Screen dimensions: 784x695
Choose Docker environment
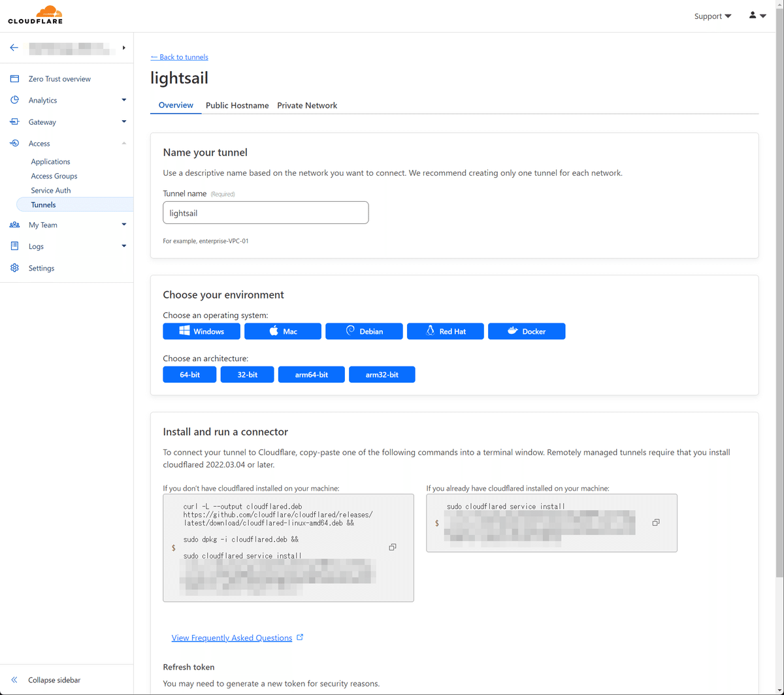coord(527,331)
